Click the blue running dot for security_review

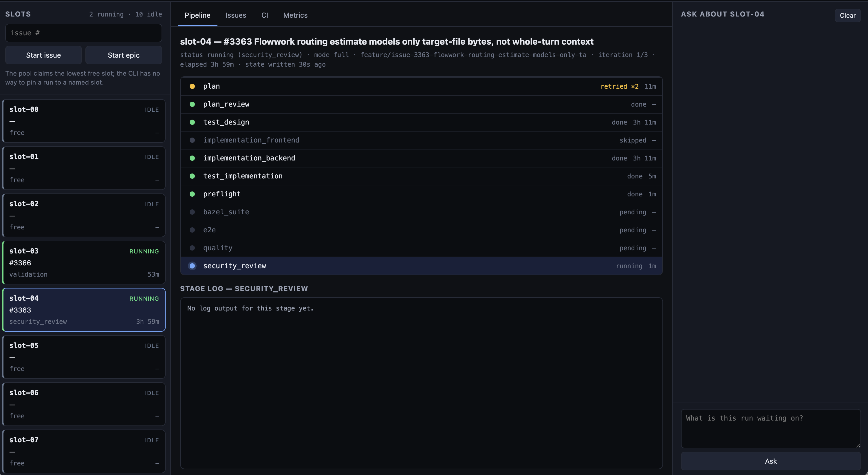(x=192, y=266)
